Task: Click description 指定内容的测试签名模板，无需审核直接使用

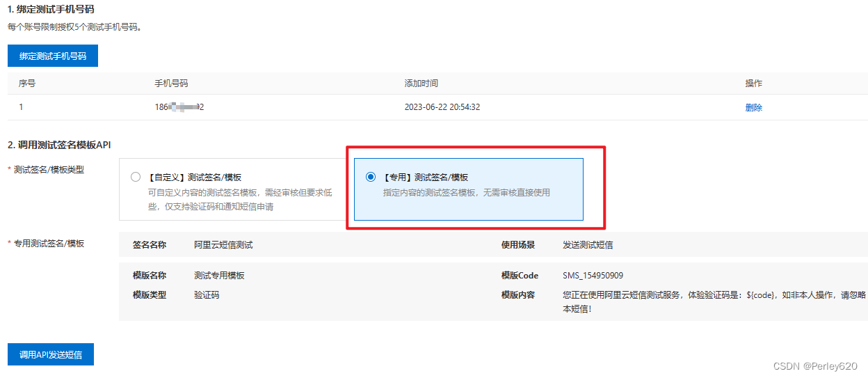Action: click(x=467, y=192)
